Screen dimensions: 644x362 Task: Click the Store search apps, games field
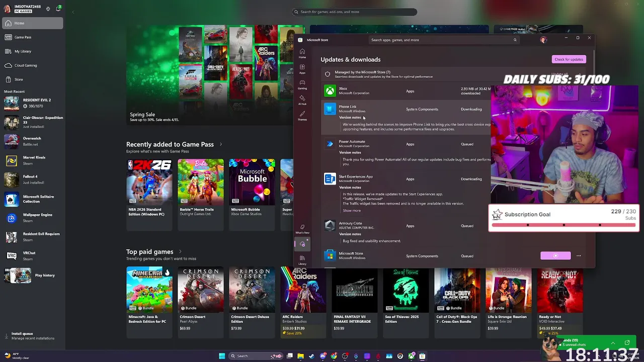point(444,40)
